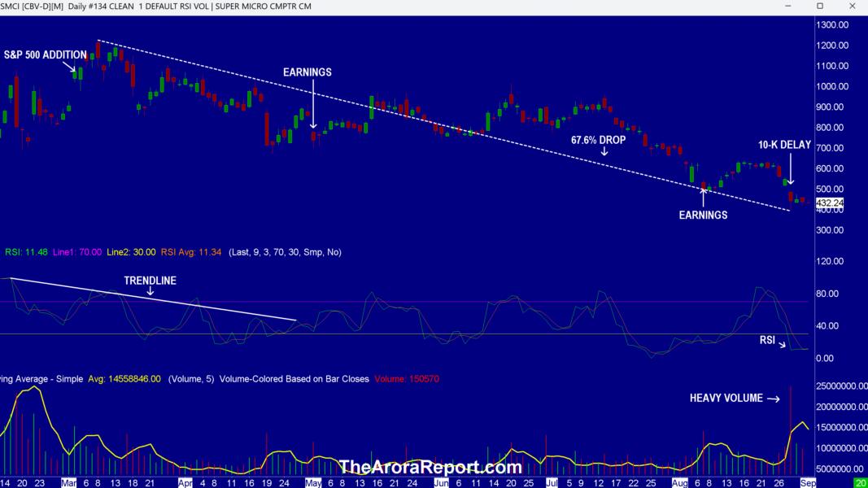The height and width of the screenshot is (488, 868).
Task: Click the 'Jul' date axis marker
Action: 552,483
